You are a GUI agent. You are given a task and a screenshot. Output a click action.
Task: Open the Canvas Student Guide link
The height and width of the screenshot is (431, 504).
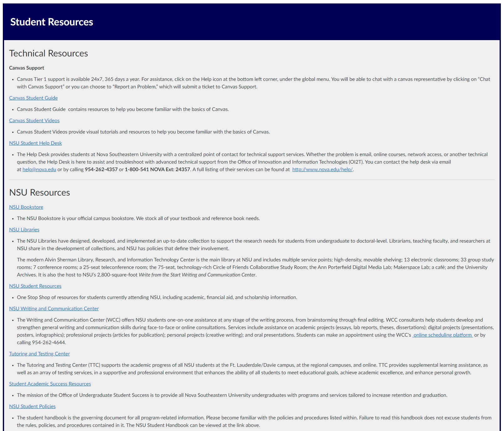(x=33, y=98)
